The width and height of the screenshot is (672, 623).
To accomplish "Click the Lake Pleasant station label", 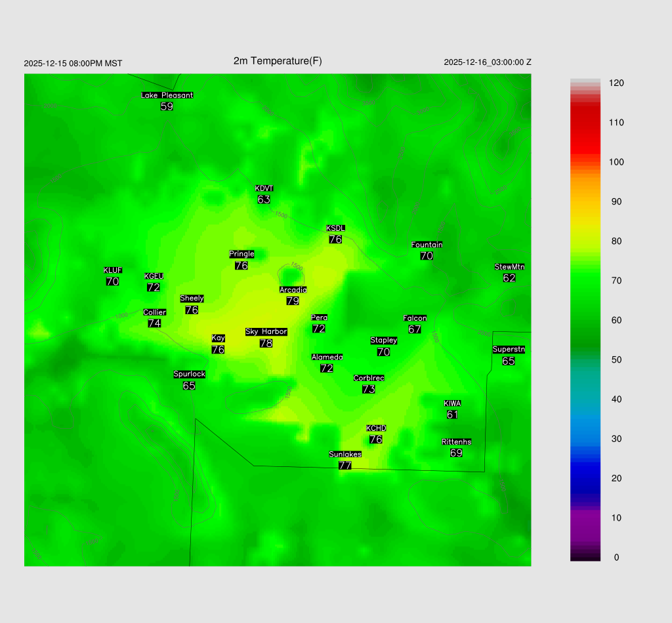I will point(167,95).
